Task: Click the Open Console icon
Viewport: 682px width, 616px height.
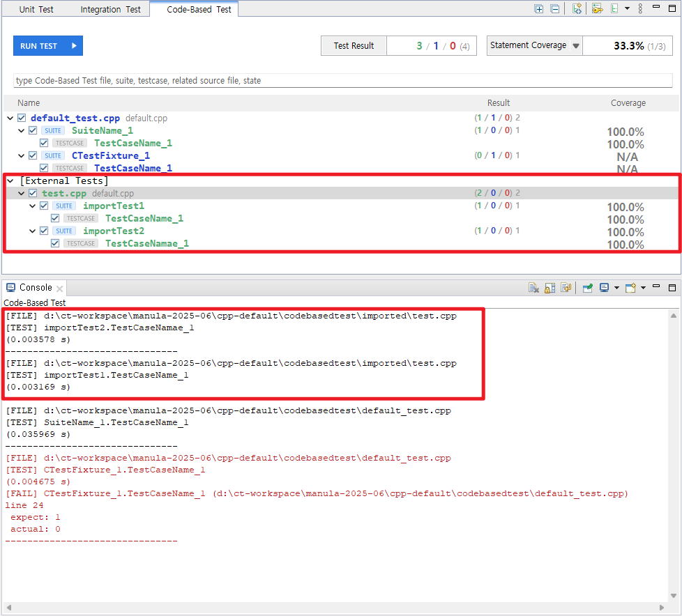Action: point(630,288)
